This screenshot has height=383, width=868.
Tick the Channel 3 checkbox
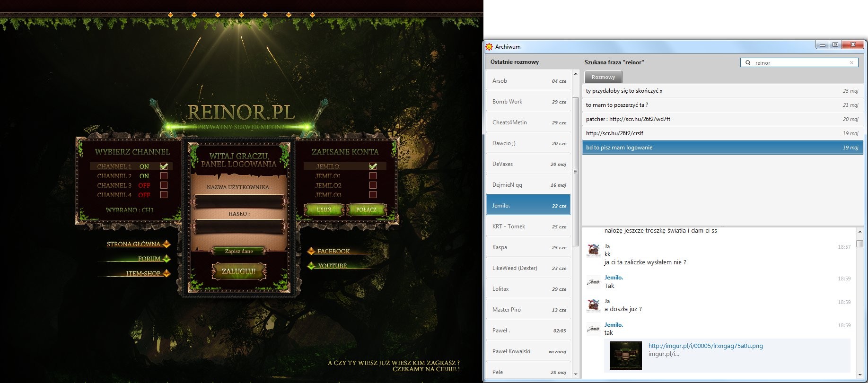point(164,185)
